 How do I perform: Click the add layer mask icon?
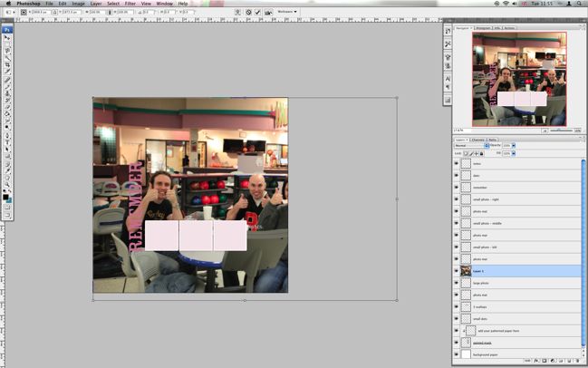tap(545, 361)
